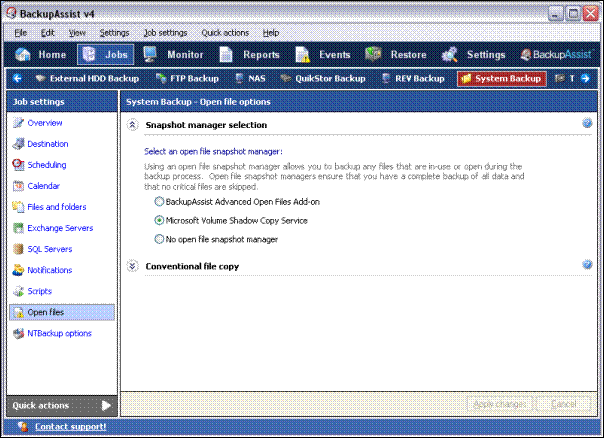Click the Reports label in the navigation bar

click(261, 55)
